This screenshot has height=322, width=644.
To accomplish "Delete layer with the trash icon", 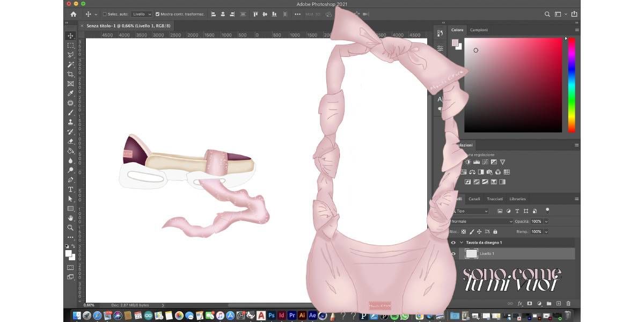I will pyautogui.click(x=568, y=304).
